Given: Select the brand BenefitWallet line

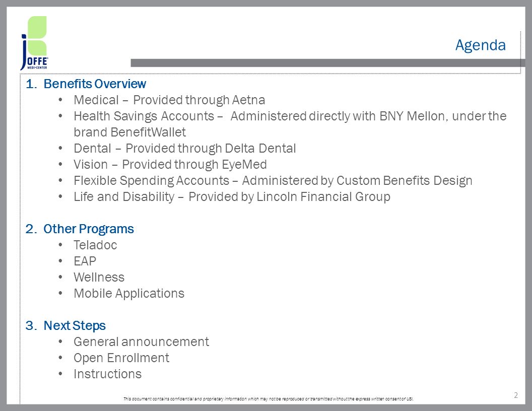Looking at the screenshot, I should click(129, 132).
